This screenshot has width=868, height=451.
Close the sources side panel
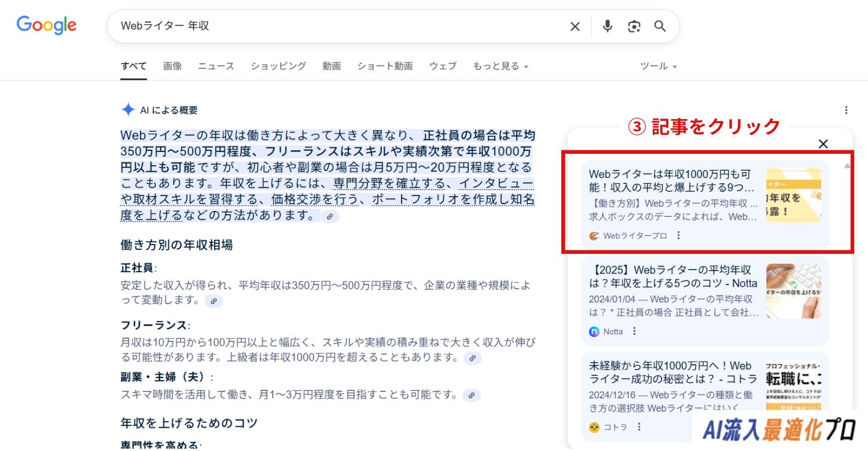coord(823,144)
